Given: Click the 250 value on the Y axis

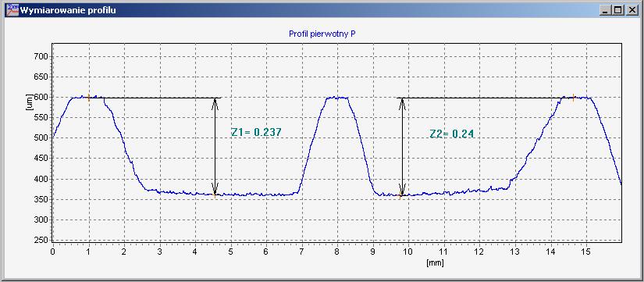Looking at the screenshot, I should tap(42, 240).
